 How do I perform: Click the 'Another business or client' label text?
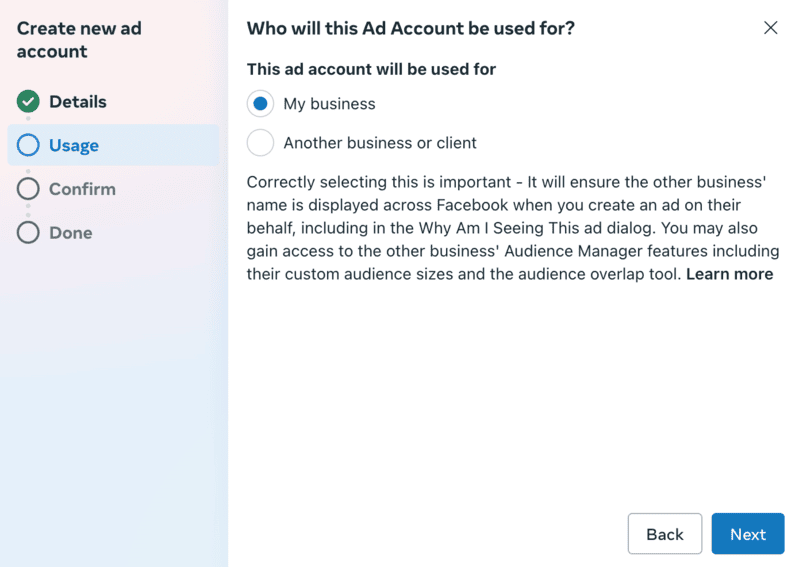[380, 143]
